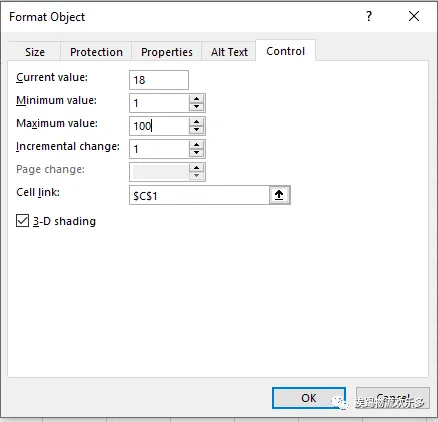
Task: Focus the Minimum value input box
Action: 159,103
